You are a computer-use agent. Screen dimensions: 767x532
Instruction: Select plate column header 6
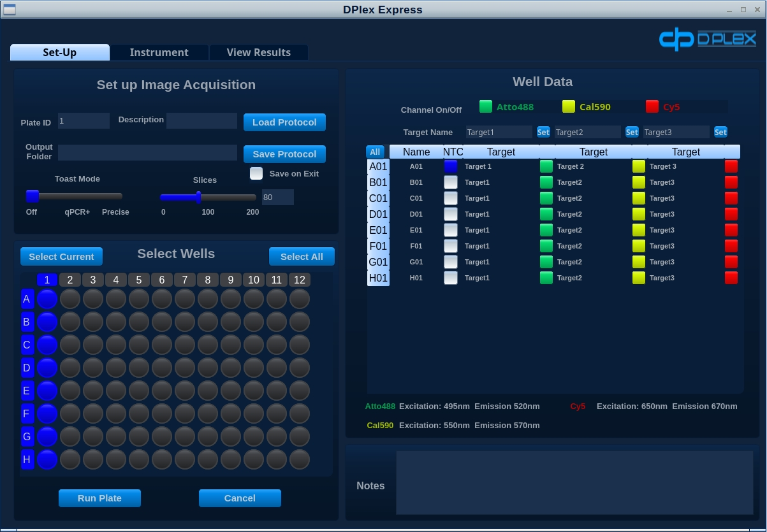point(162,280)
